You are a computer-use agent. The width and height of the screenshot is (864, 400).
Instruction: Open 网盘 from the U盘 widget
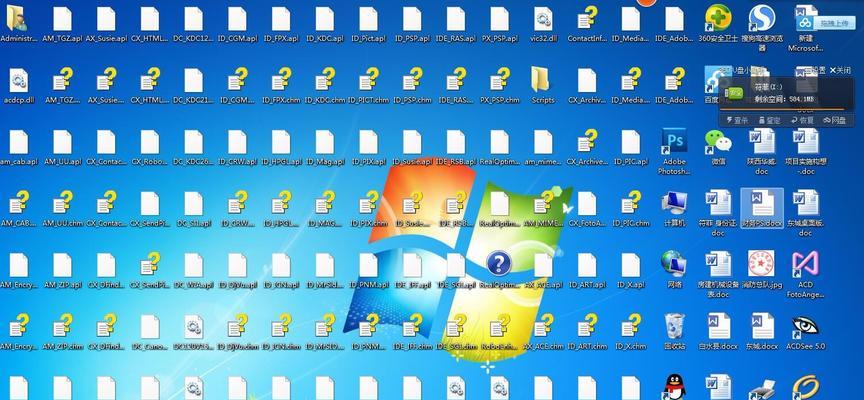tap(834, 120)
